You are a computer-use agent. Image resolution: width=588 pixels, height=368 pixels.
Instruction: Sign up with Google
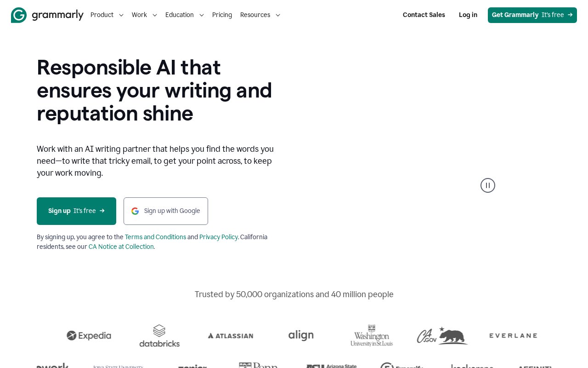(x=166, y=211)
